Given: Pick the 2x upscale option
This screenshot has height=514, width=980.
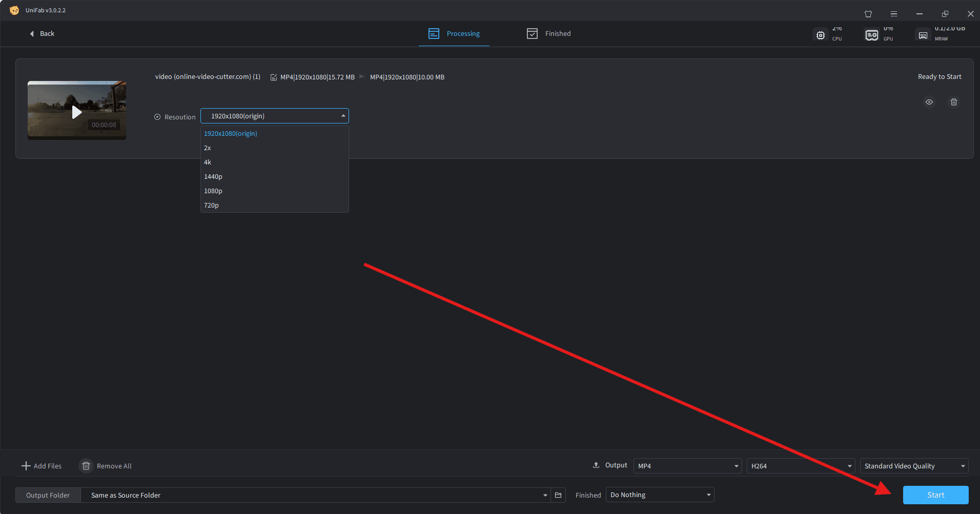Looking at the screenshot, I should [208, 148].
